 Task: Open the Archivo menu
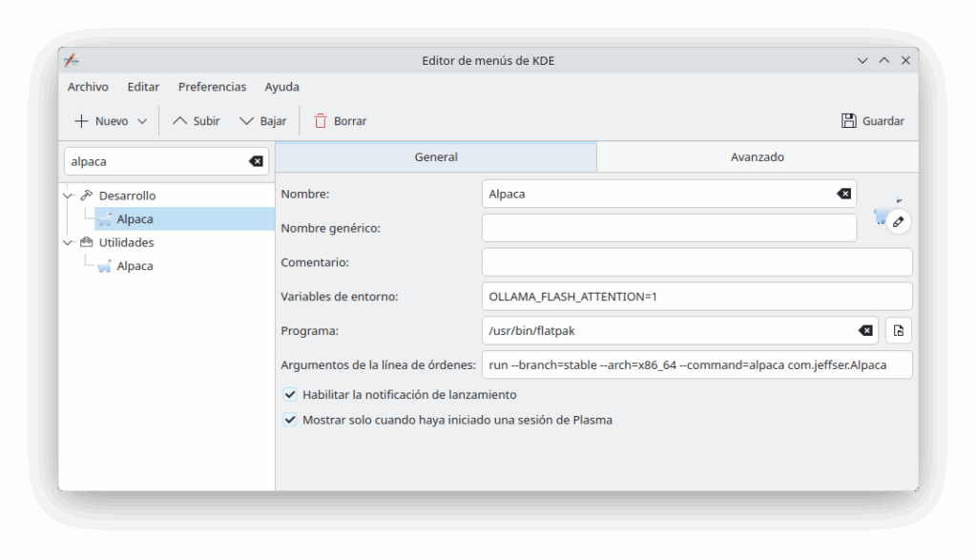pos(88,87)
